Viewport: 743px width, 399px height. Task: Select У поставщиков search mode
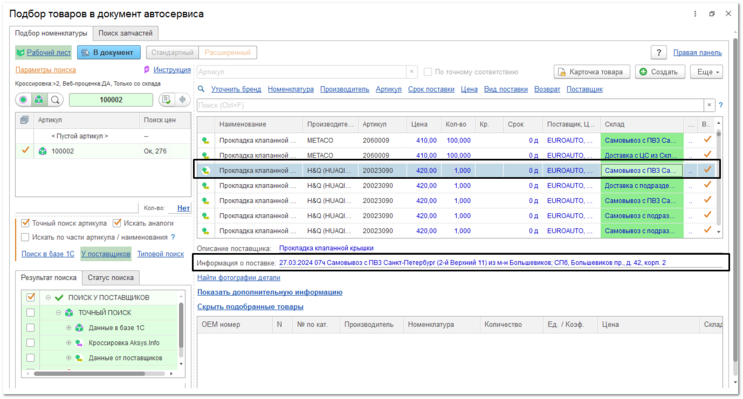(x=106, y=254)
